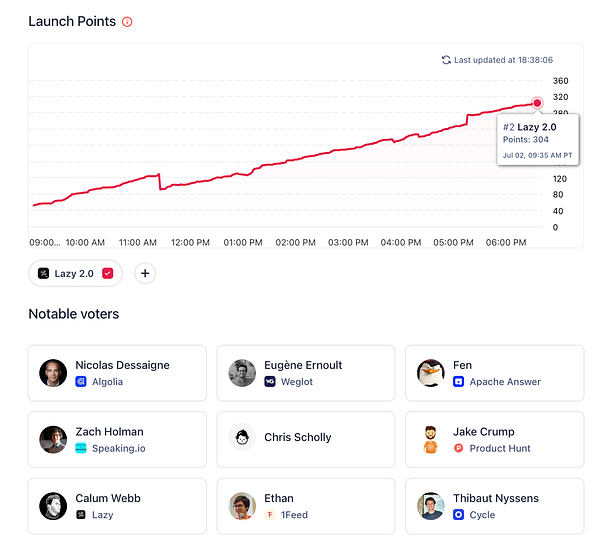Image resolution: width=600 pixels, height=540 pixels.
Task: Click the 360 y-axis label
Action: (560, 81)
